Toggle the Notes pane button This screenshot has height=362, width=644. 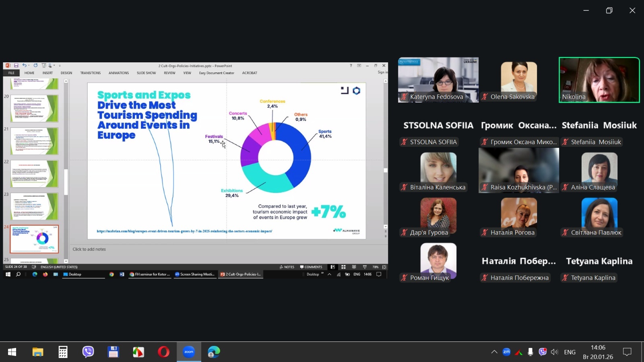pos(287,267)
